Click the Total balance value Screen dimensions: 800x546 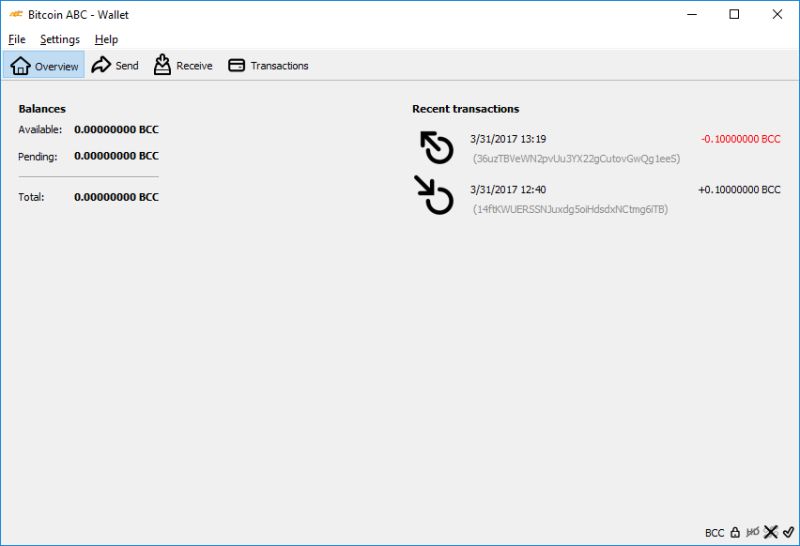pyautogui.click(x=116, y=197)
